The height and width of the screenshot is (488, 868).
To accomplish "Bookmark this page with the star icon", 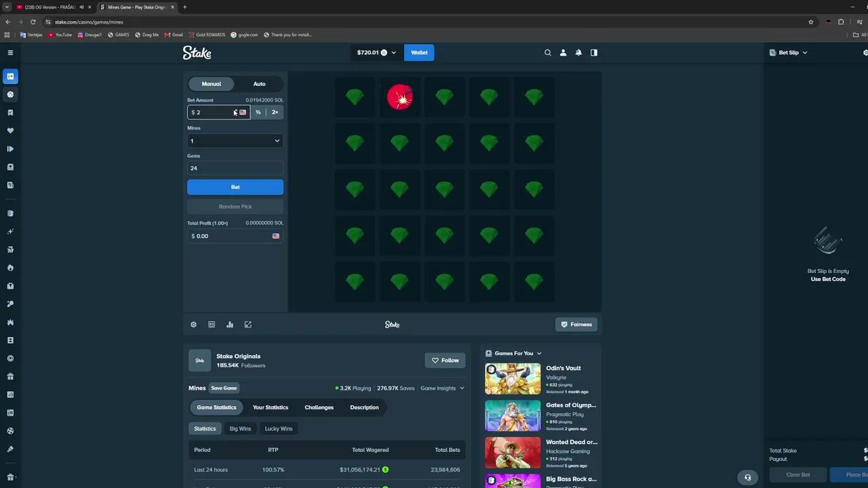I will coord(811,22).
